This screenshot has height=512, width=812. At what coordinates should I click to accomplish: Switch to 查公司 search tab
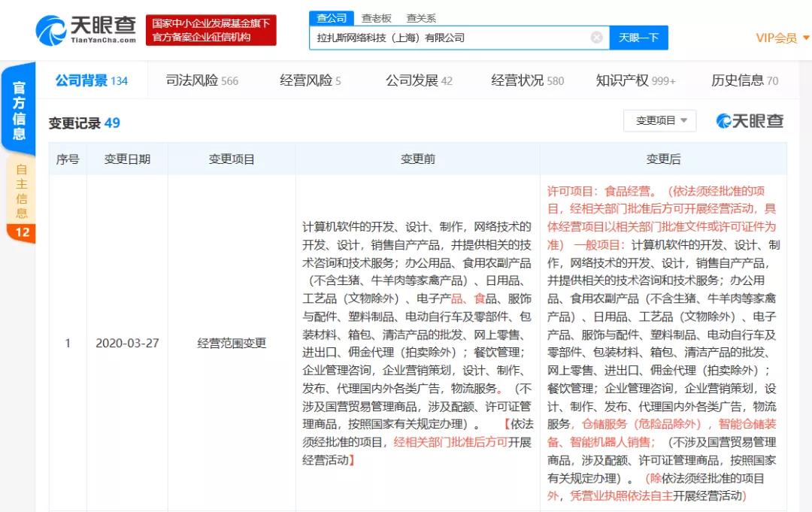(332, 18)
